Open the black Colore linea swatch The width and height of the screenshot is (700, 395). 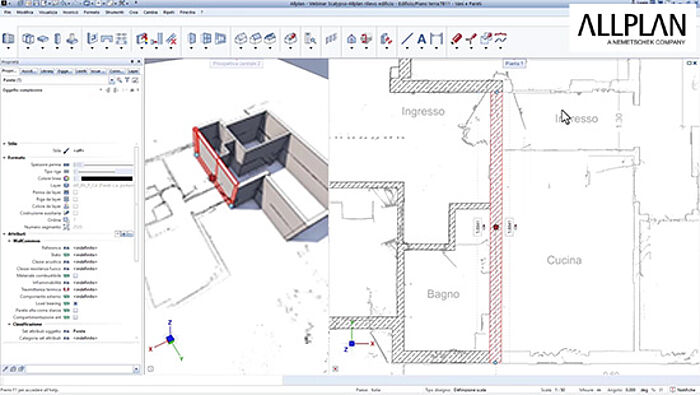[x=106, y=179]
